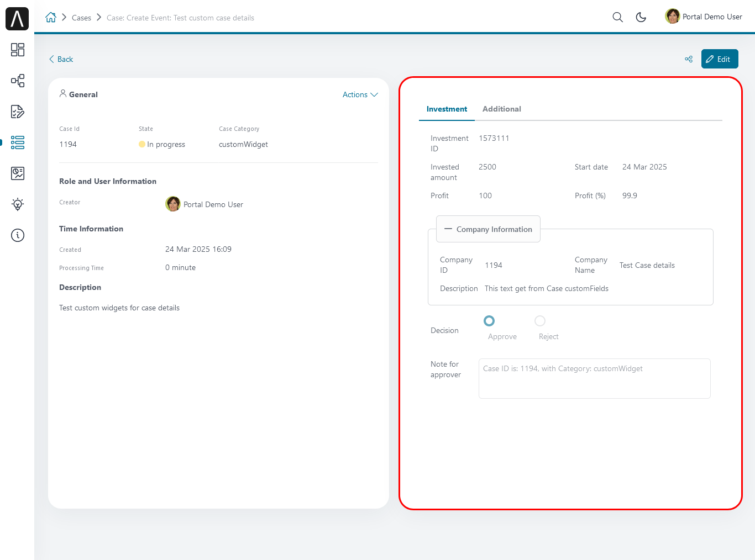Click the lightbulb icon in sidebar
Viewport: 755px width, 560px height.
pyautogui.click(x=18, y=204)
